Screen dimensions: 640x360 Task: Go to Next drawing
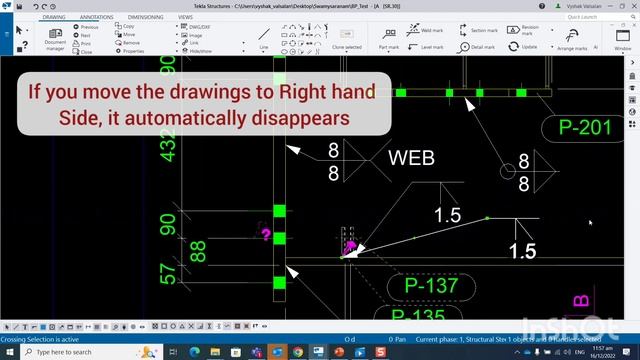[82, 35]
